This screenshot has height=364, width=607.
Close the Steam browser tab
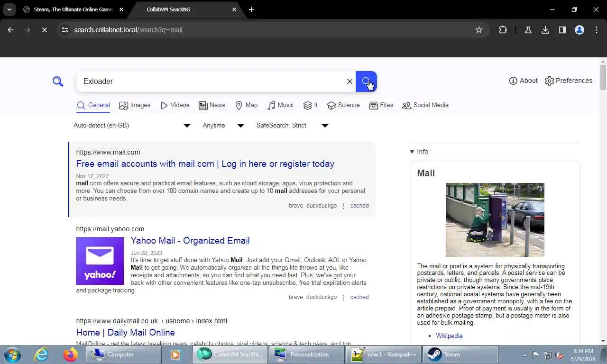pos(121,9)
